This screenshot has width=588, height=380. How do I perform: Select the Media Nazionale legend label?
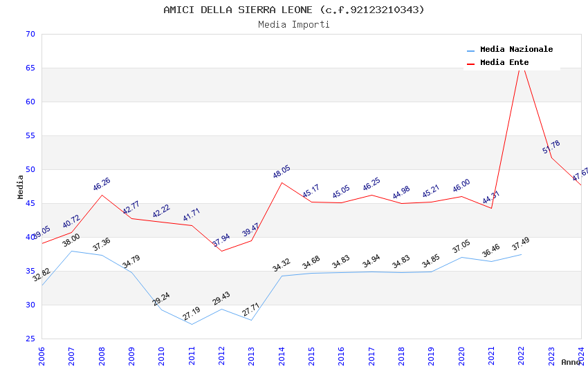pyautogui.click(x=516, y=50)
